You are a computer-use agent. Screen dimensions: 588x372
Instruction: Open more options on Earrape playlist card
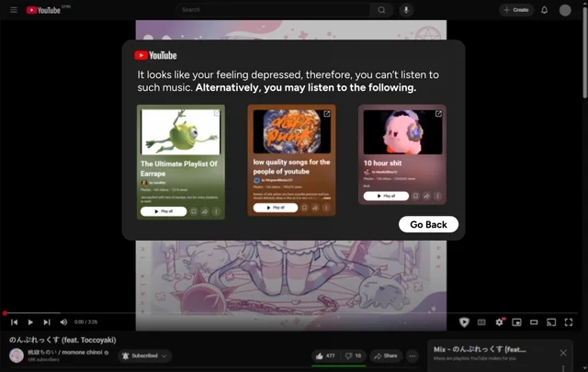(216, 211)
